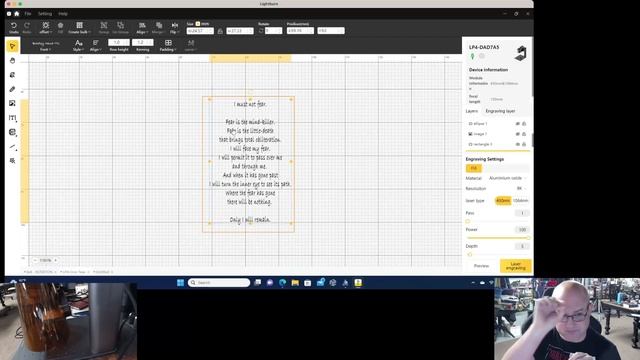Select the hand pan tool

pyautogui.click(x=12, y=60)
